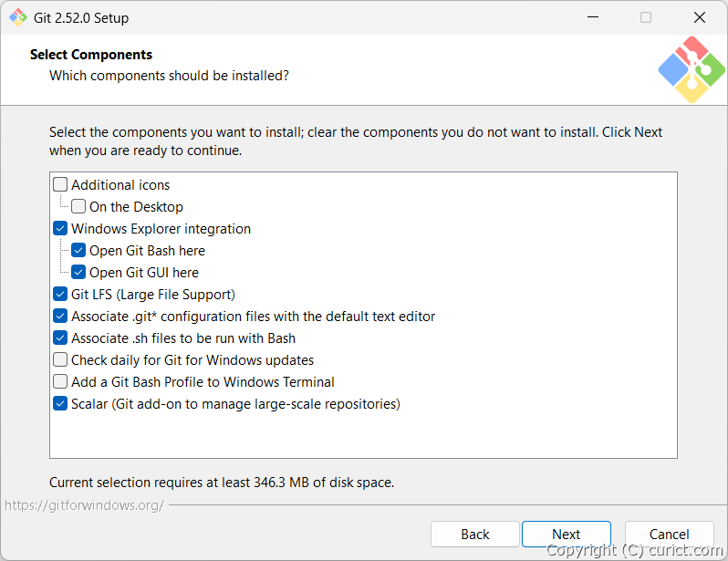Click the Git logo in the title bar
The height and width of the screenshot is (561, 728).
coord(18,17)
